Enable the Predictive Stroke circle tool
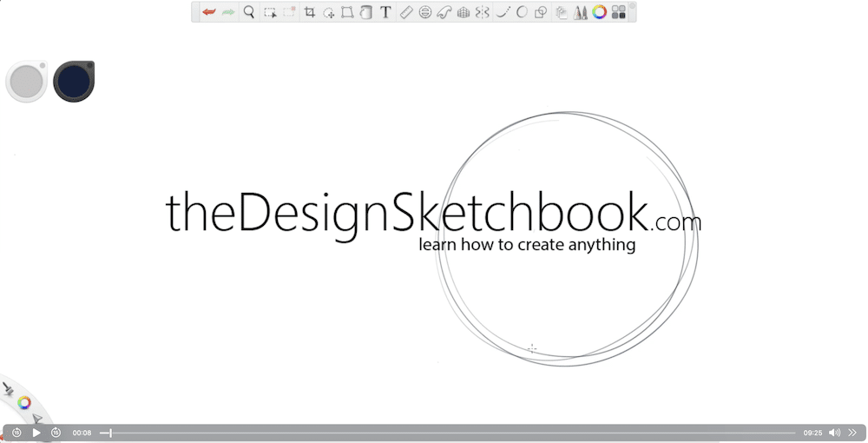Screen dimensions: 868x443 pos(522,12)
